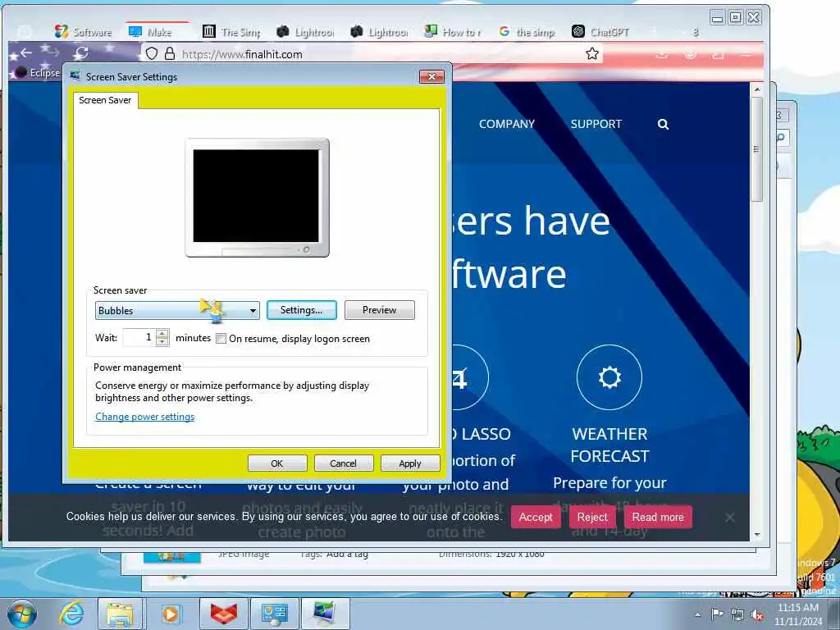This screenshot has height=630, width=840.
Task: Switch to the ChatGPT browser tab
Action: (600, 32)
